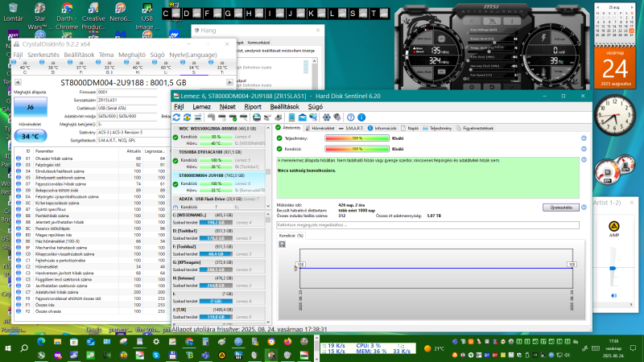Screen dimensions: 644x362
Task: Open Riport menu in Hard Disk Sentinel
Action: [253, 107]
